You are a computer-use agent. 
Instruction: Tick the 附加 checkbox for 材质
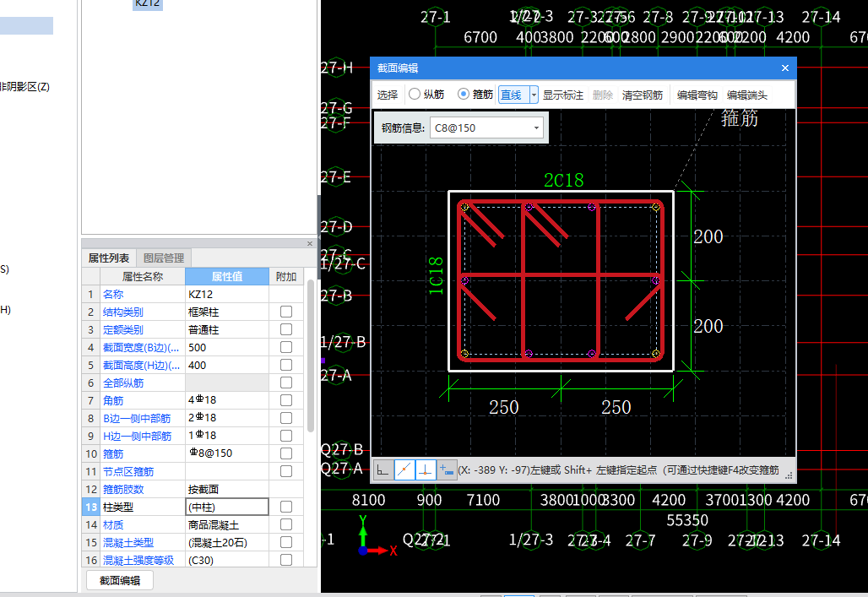(x=286, y=524)
